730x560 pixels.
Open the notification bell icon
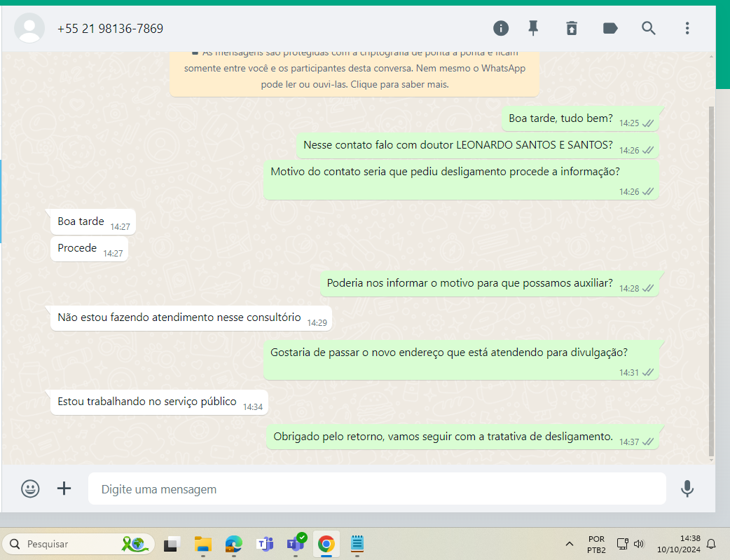click(711, 544)
